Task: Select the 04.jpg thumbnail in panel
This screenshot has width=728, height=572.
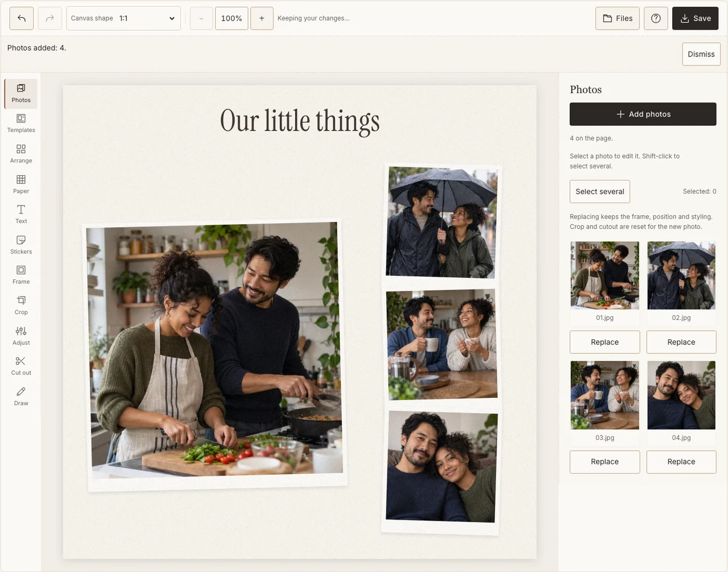Action: [x=681, y=395]
